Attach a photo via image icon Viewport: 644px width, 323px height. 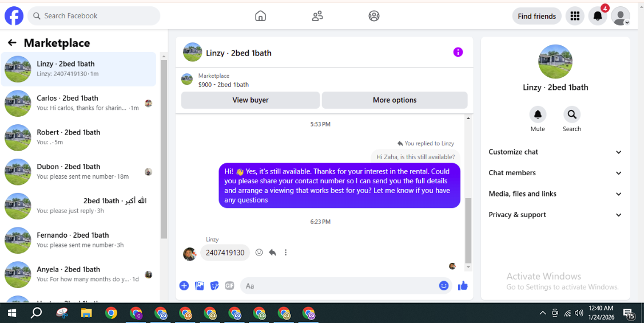(200, 286)
